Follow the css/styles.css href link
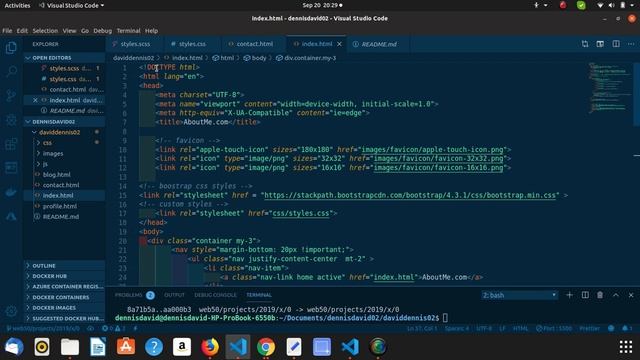 click(301, 213)
